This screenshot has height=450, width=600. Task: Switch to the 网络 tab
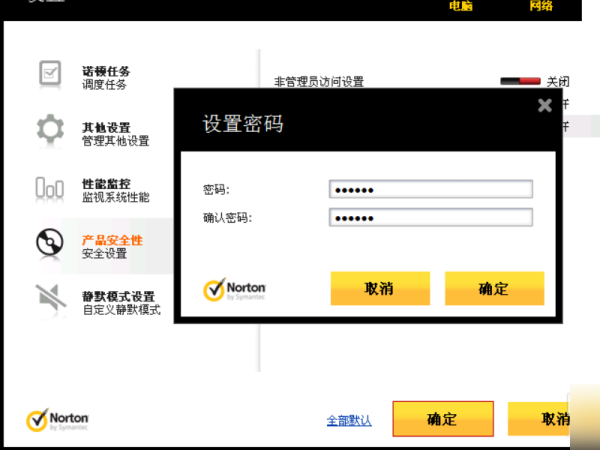pyautogui.click(x=541, y=6)
